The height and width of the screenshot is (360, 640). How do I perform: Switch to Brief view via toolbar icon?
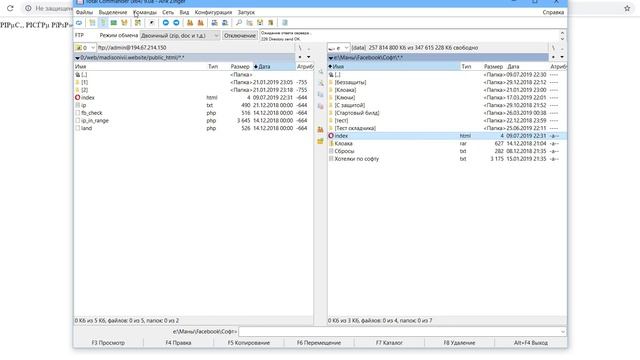(93, 23)
